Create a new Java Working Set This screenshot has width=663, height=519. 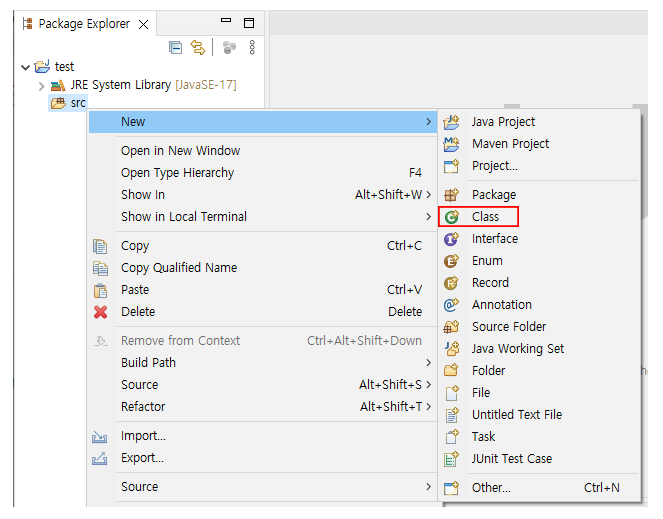pos(540,349)
